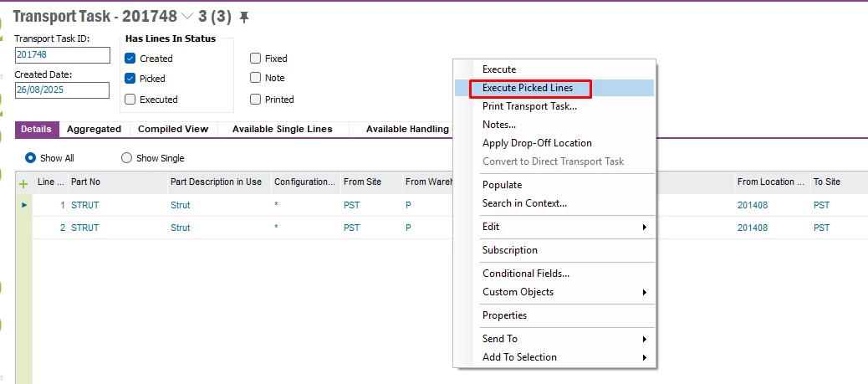Image resolution: width=868 pixels, height=384 pixels.
Task: Click the green plus new-row icon
Action: [23, 182]
